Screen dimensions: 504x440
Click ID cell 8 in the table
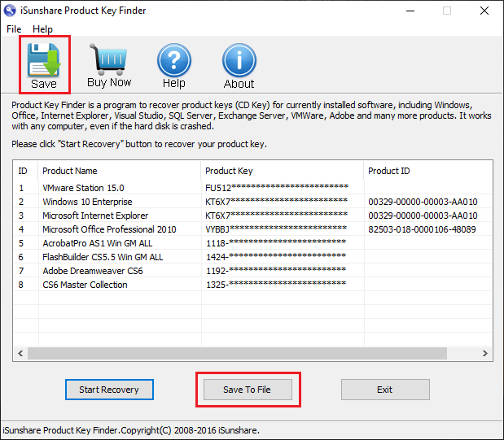(x=21, y=285)
